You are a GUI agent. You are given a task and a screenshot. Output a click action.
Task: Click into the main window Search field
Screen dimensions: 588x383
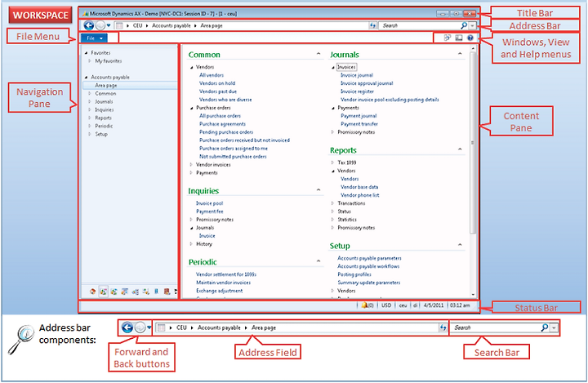(420, 25)
